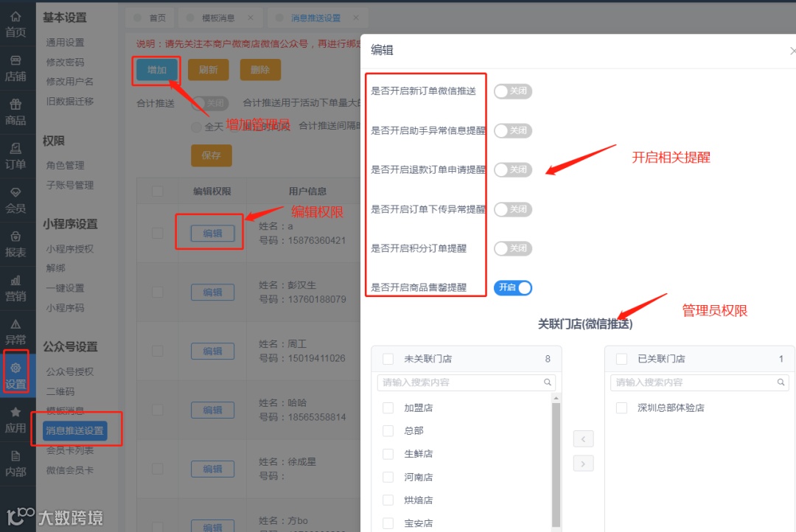Screen dimensions: 796x532
Task: Open 公众号授权 menu item
Action: tap(69, 371)
